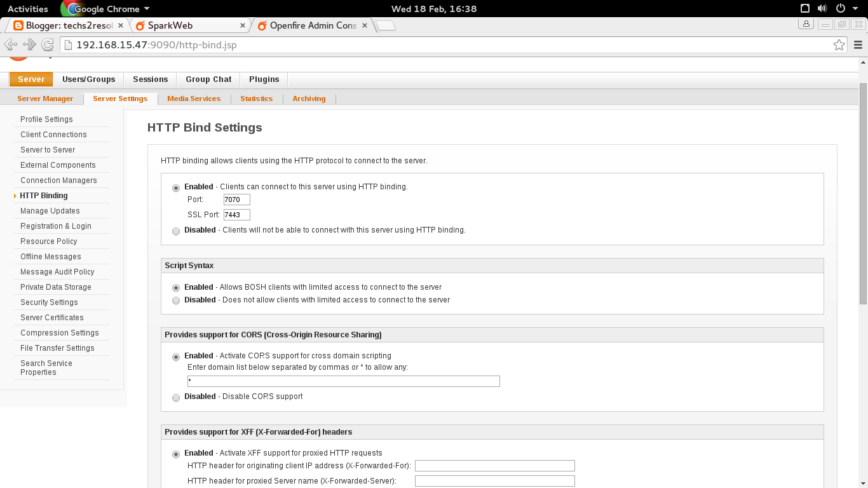This screenshot has height=488, width=868.
Task: Click the profile icon above the tabs
Action: (x=806, y=24)
